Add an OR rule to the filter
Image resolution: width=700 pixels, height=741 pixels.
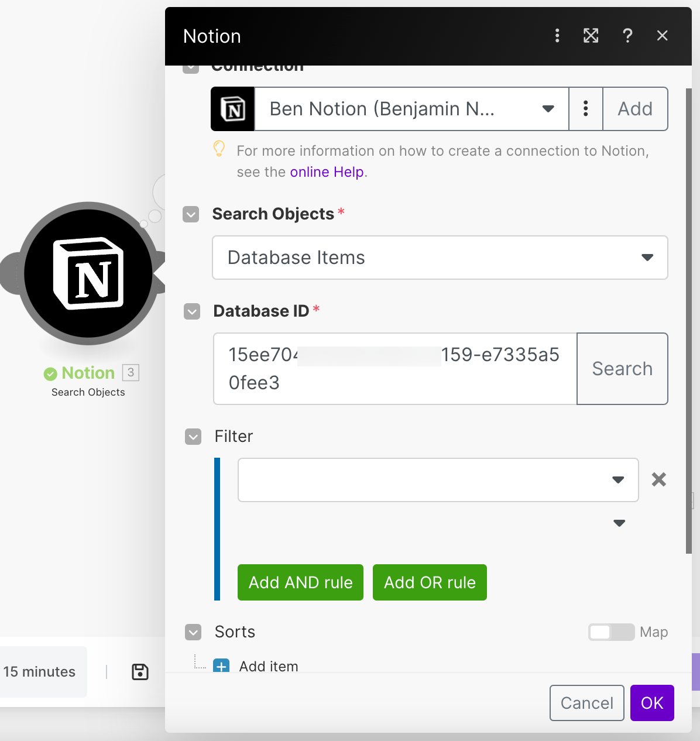pyautogui.click(x=430, y=582)
